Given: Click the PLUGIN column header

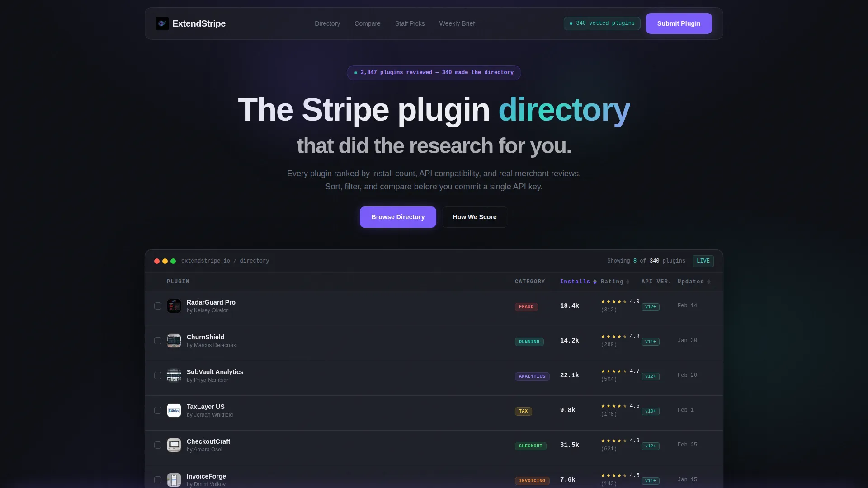Looking at the screenshot, I should 178,282.
